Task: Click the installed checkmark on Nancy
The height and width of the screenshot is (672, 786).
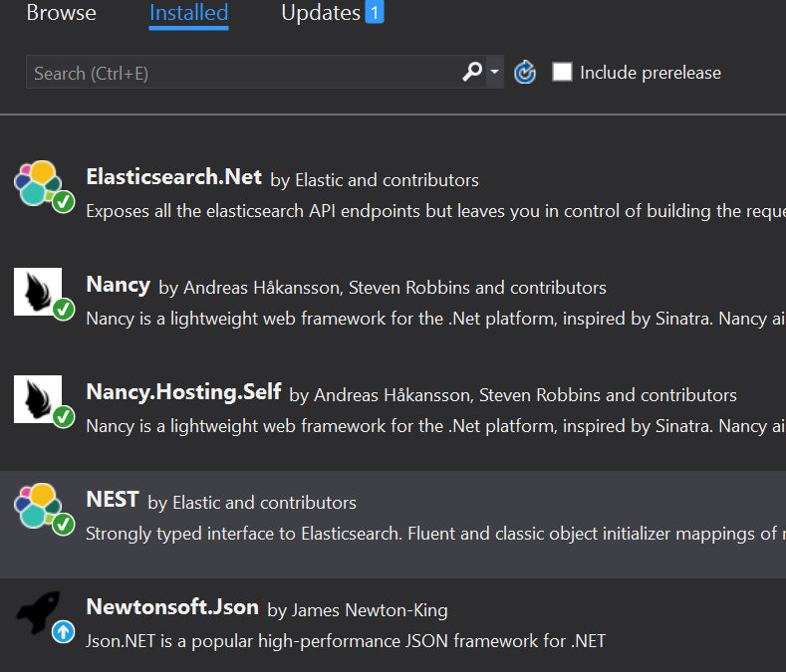Action: point(63,310)
